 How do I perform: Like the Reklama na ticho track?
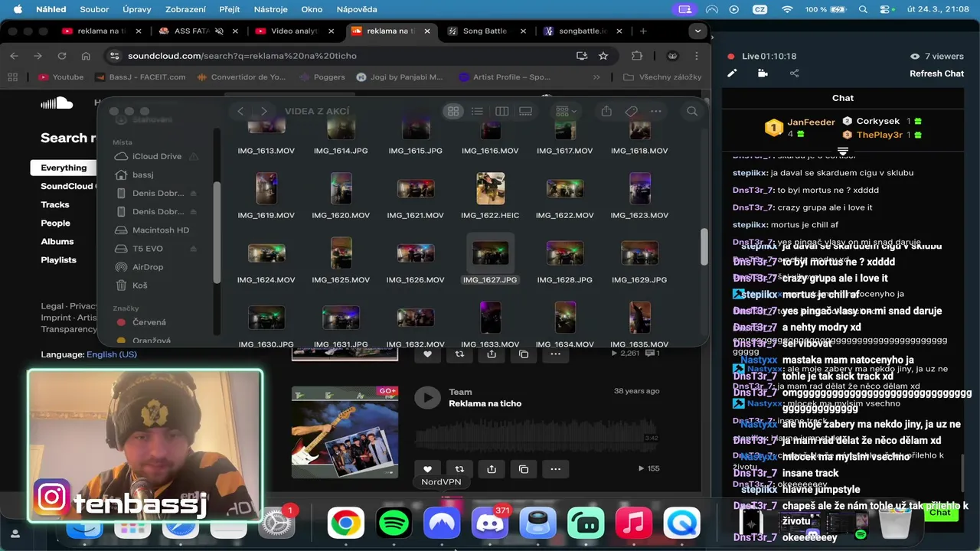coord(427,469)
